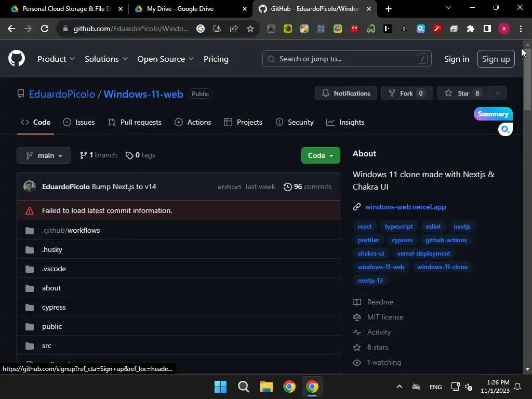Reload the page with refresh icon
The height and width of the screenshot is (399, 532).
tap(45, 29)
